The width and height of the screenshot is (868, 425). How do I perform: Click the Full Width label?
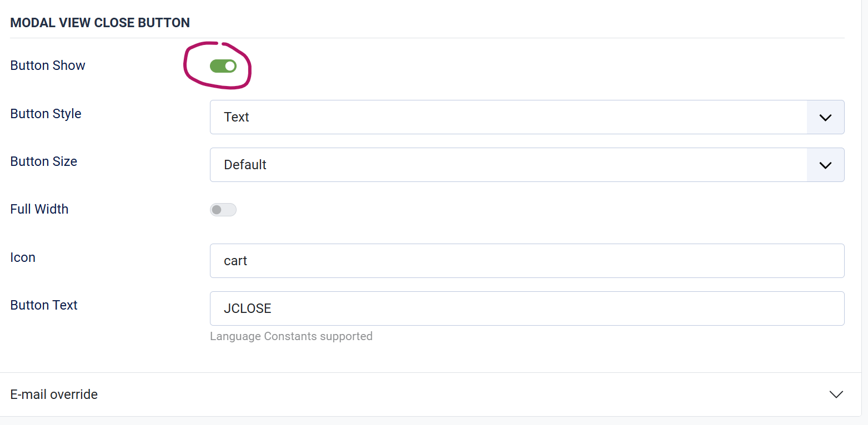click(39, 209)
